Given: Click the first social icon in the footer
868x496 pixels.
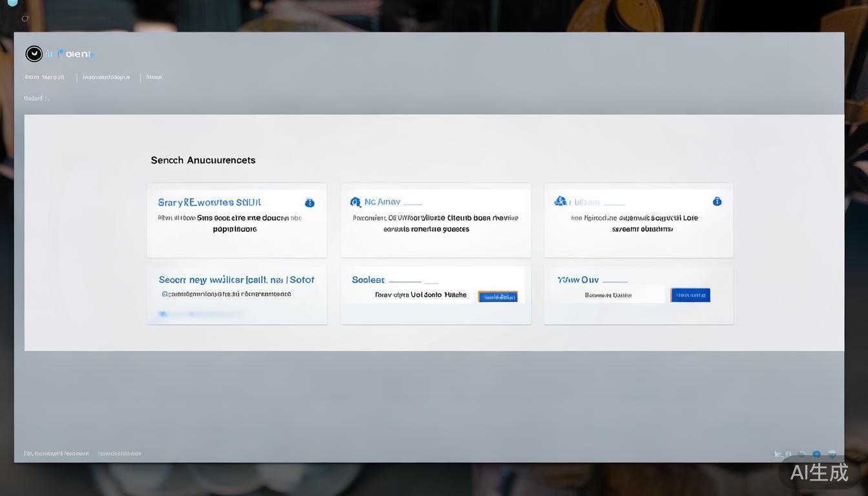Looking at the screenshot, I should [x=778, y=453].
